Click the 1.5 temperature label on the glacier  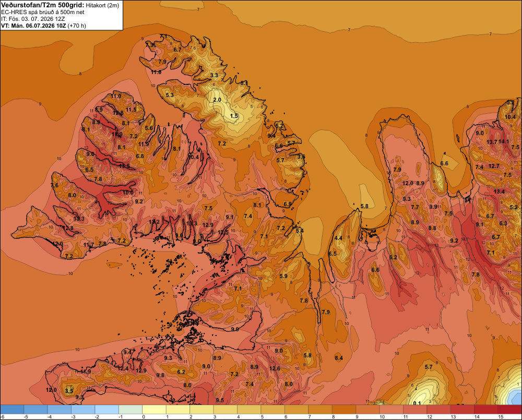234,116
